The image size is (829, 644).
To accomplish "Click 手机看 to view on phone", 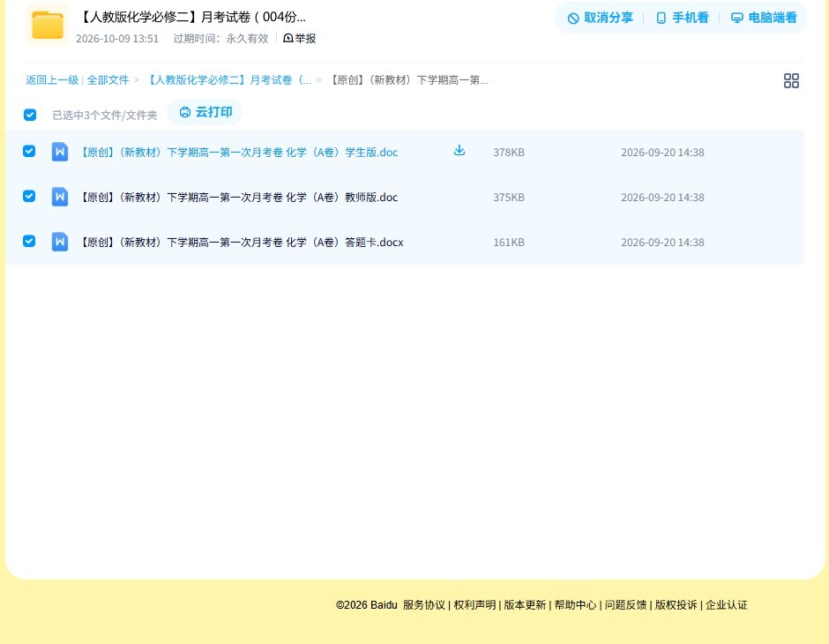I will pos(682,18).
